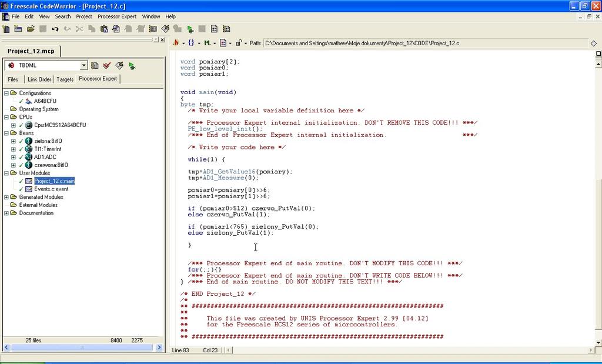Click the second toolbar icon showing a new window
This screenshot has height=364, width=602.
18,29
